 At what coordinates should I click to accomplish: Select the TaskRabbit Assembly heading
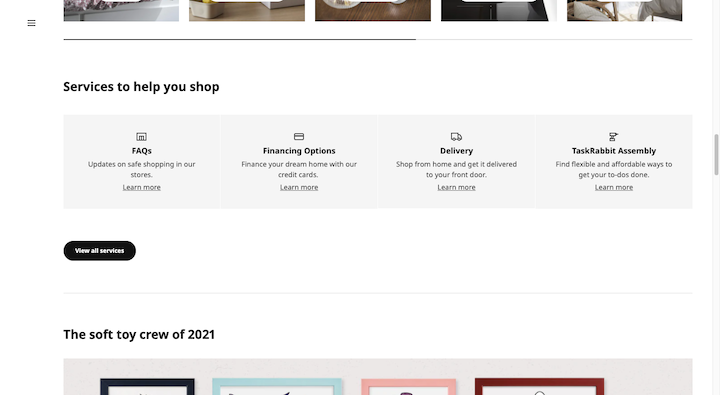click(614, 151)
